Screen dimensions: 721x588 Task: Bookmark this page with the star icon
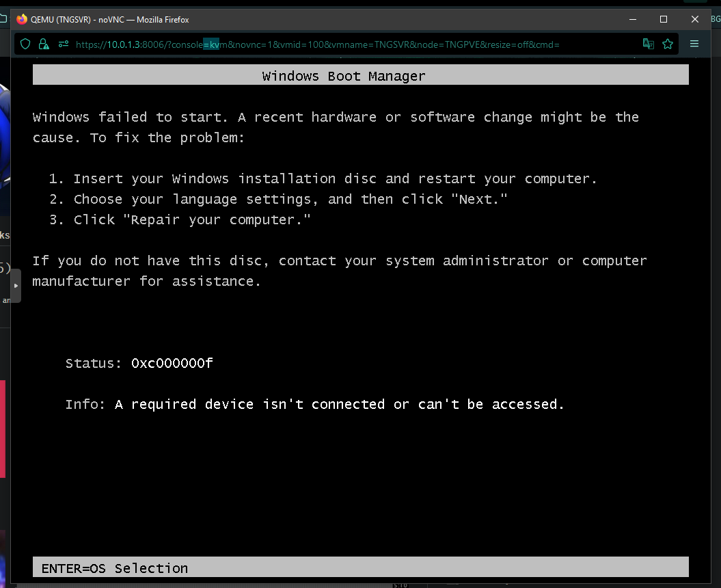pos(668,44)
